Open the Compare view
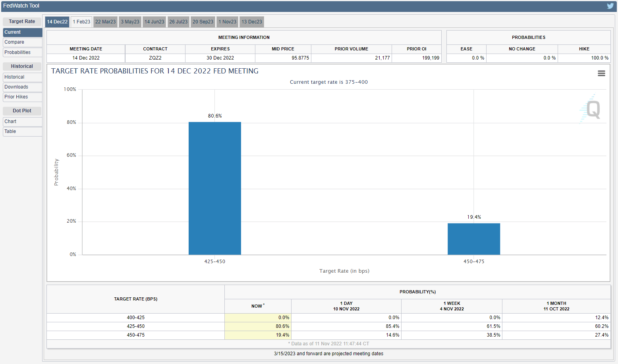618x364 pixels. point(23,42)
